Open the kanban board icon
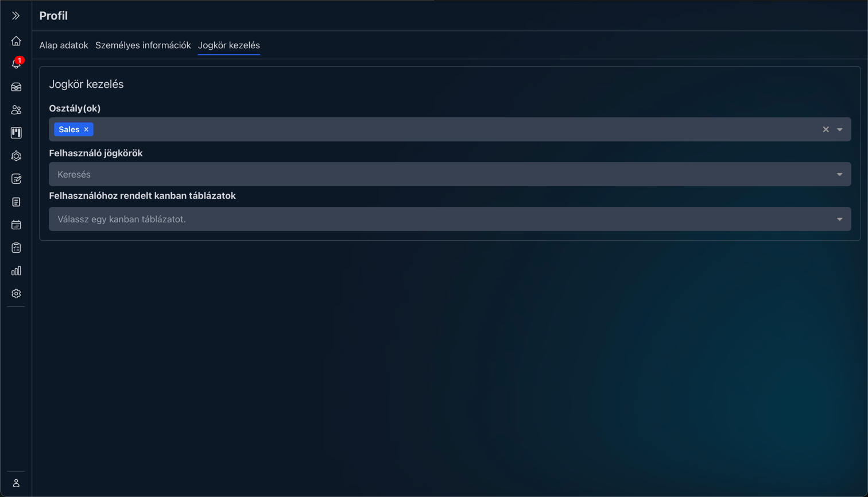 16,133
